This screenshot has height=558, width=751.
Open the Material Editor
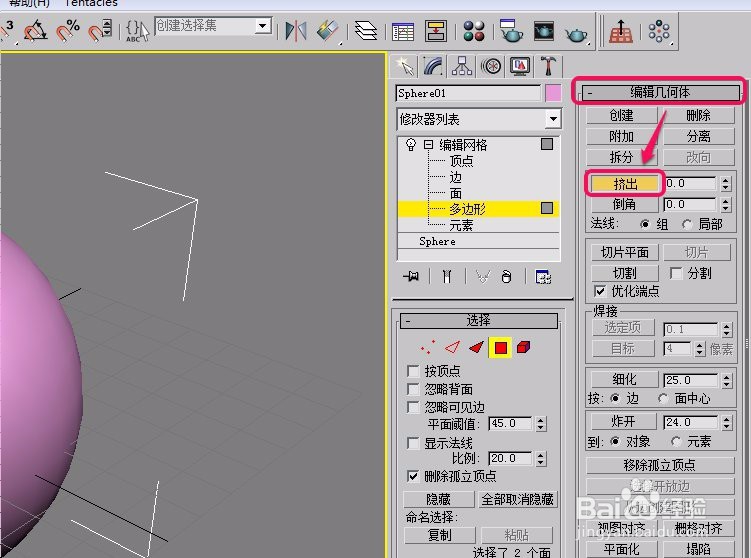point(474,31)
